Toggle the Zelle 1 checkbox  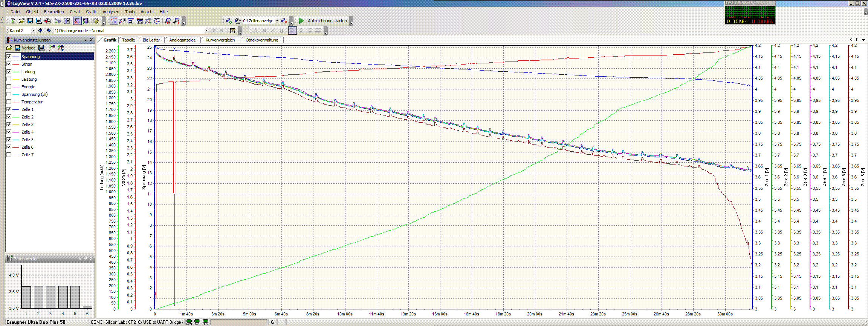tap(9, 109)
